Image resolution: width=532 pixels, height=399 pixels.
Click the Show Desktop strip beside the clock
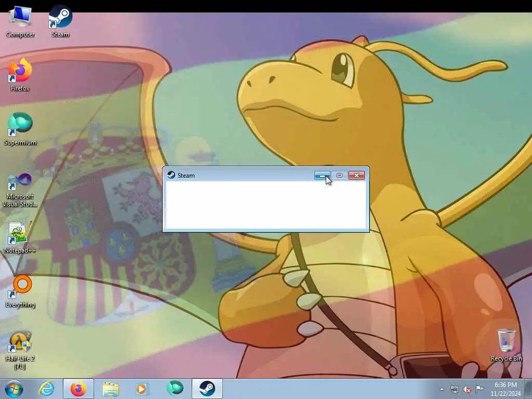(x=528, y=389)
